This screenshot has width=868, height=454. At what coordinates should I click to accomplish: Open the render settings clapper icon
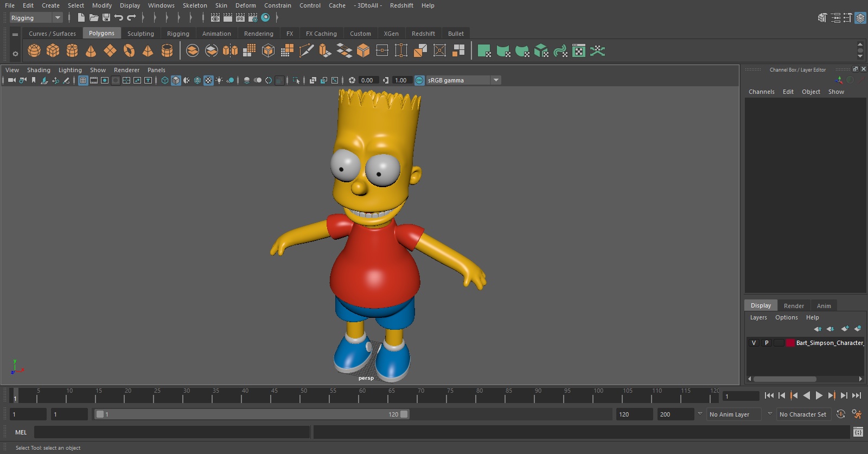point(253,18)
